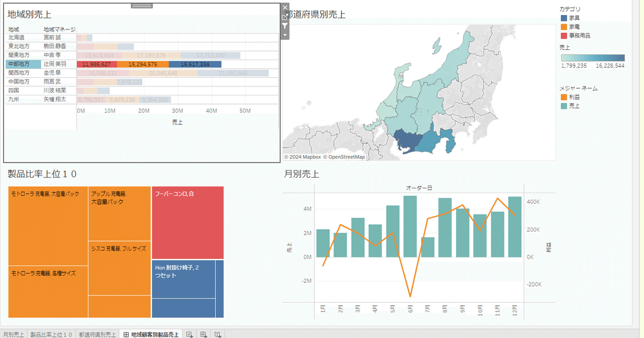Viewport: 644px width, 338px height.
Task: Select 事務用品 red legend swatch
Action: coord(563,35)
